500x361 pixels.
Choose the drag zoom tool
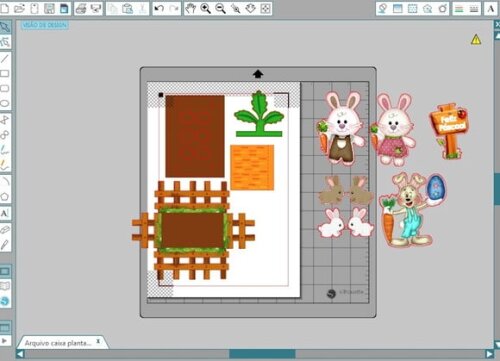coord(251,8)
